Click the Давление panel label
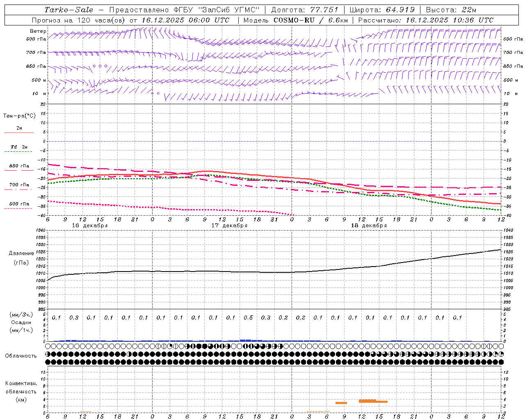 pos(21,253)
